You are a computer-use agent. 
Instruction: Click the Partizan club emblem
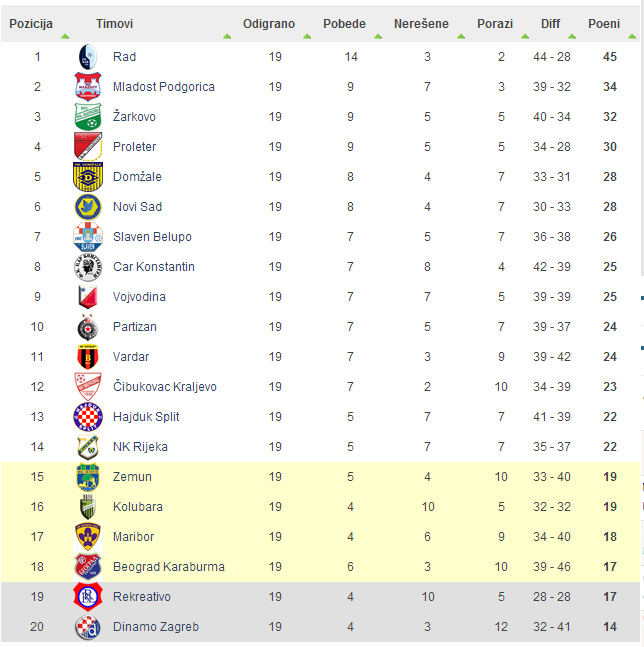point(88,327)
